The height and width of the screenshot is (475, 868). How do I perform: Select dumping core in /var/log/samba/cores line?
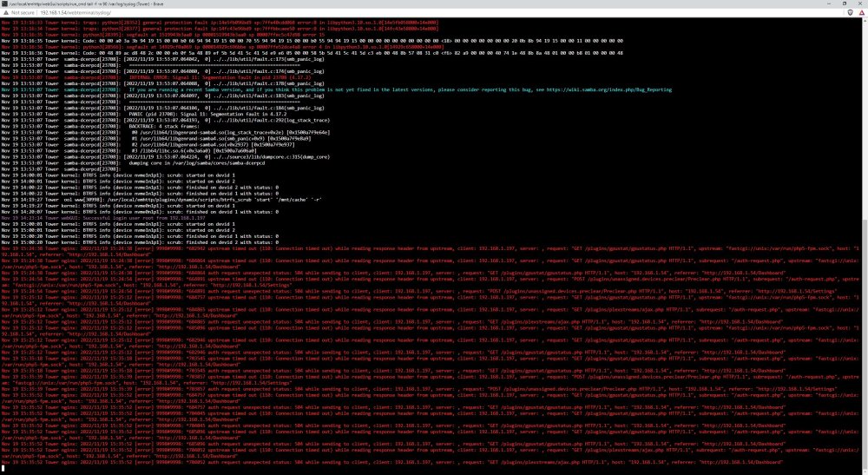(133, 162)
